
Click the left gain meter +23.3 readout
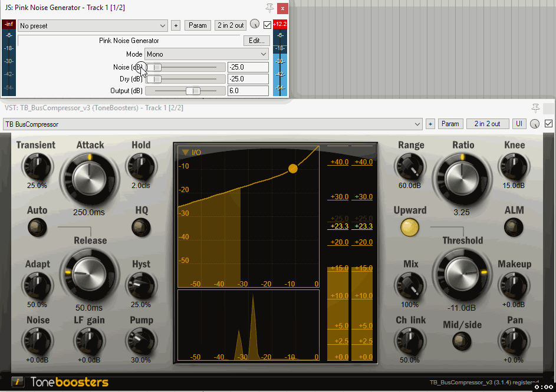339,226
